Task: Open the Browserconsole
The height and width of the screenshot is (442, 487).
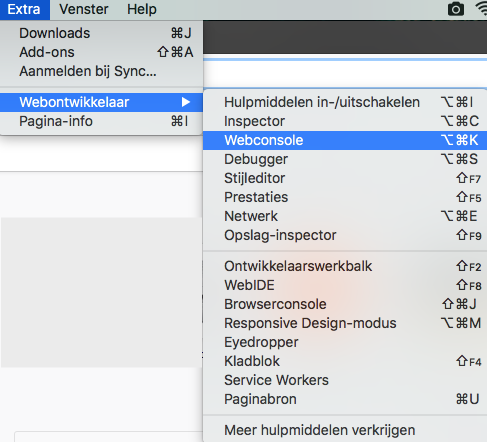Action: 345,304
